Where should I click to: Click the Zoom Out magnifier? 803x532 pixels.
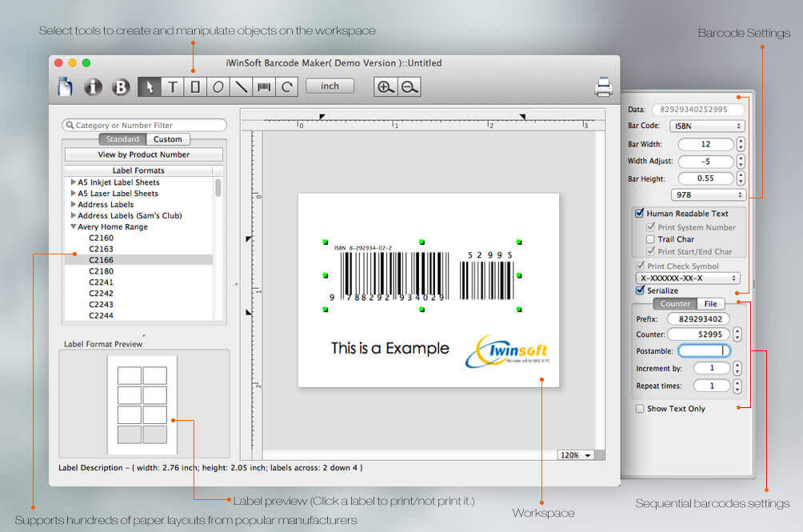click(x=409, y=87)
